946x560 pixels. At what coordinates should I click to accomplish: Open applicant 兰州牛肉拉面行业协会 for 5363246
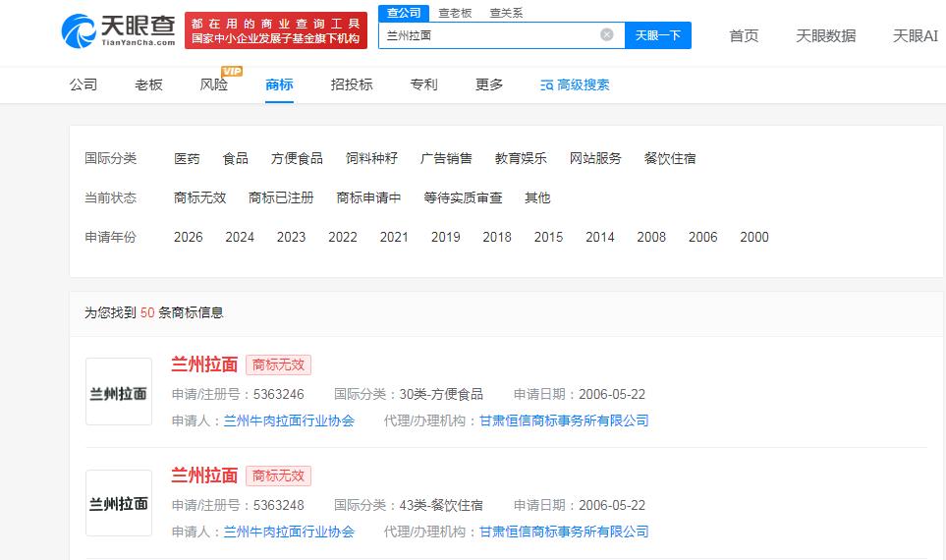pyautogui.click(x=289, y=421)
